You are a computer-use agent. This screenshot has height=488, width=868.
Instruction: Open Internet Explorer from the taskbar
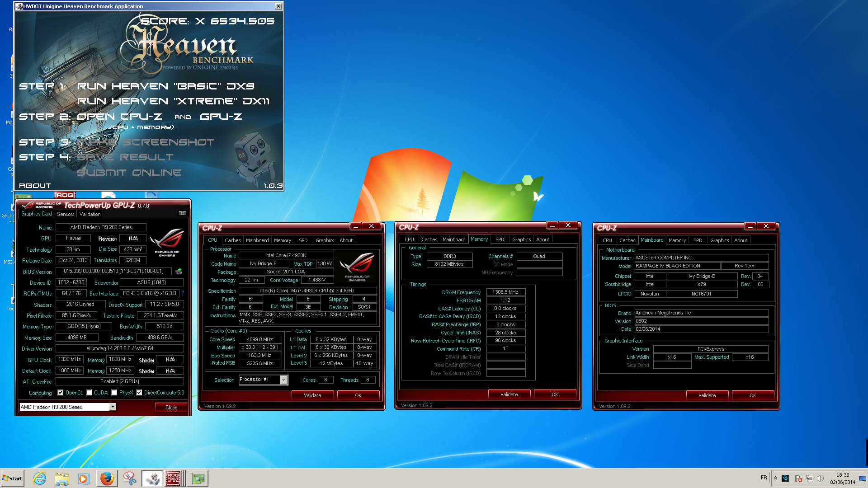pos(40,479)
